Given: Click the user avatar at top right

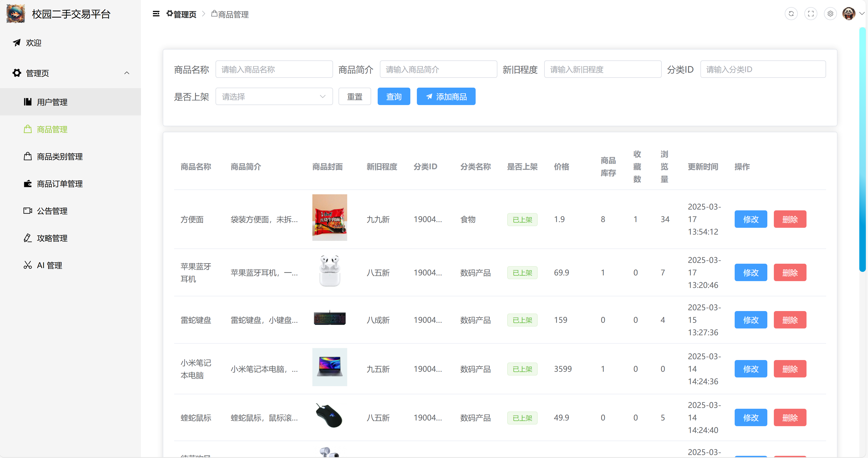Looking at the screenshot, I should (848, 14).
